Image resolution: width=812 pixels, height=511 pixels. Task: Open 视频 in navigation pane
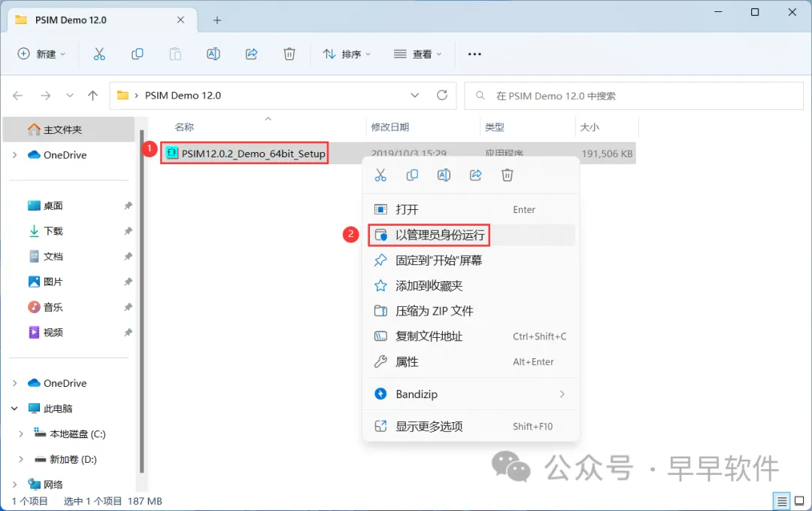click(53, 332)
